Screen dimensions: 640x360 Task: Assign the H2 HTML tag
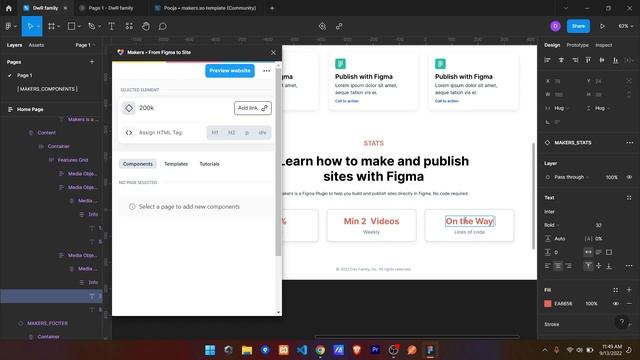coord(231,133)
